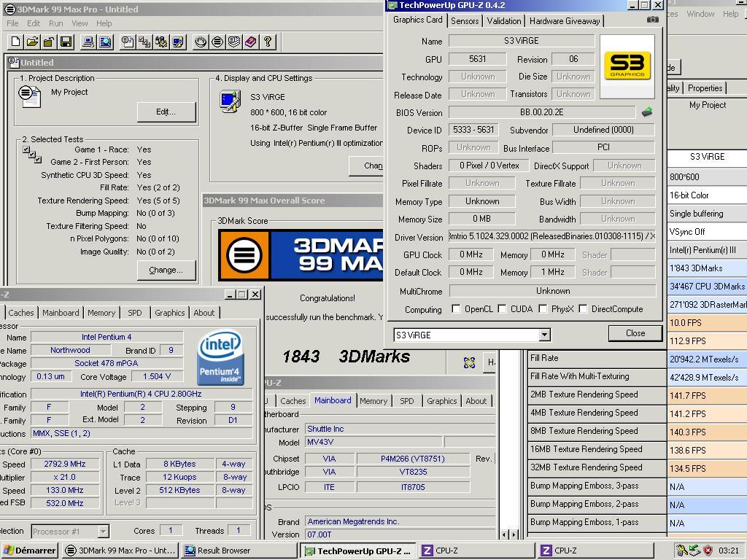
Task: Click the TechPowerUp GPU-Z taskbar button
Action: (357, 551)
